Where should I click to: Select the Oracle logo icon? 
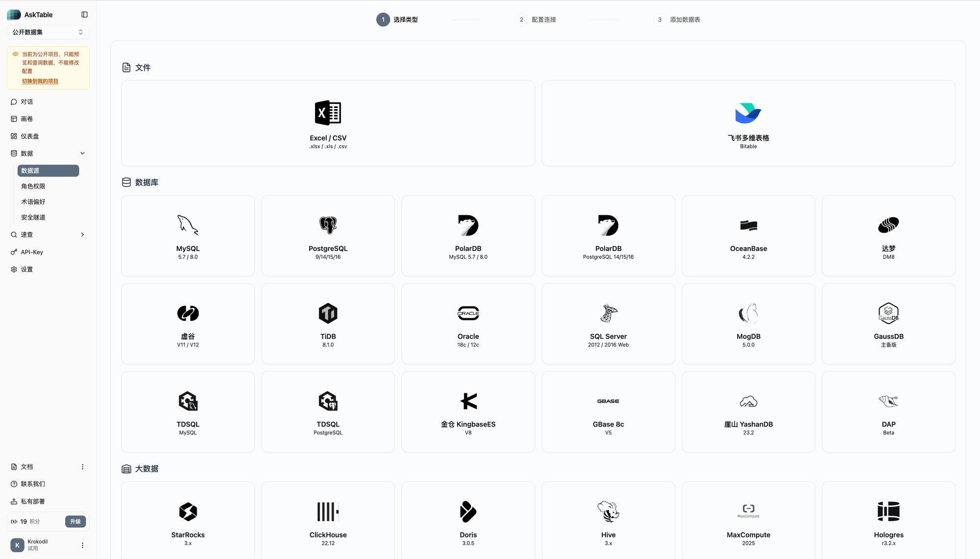point(468,313)
